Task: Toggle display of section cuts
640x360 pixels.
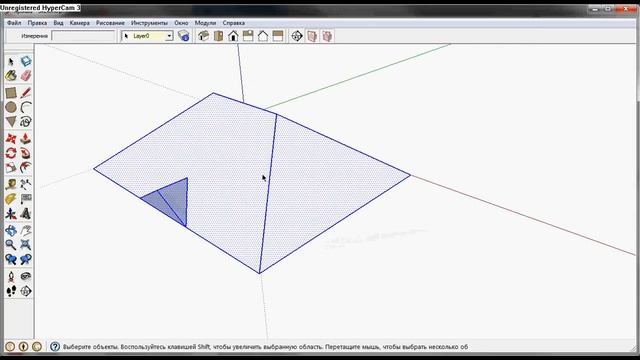Action: tap(327, 36)
